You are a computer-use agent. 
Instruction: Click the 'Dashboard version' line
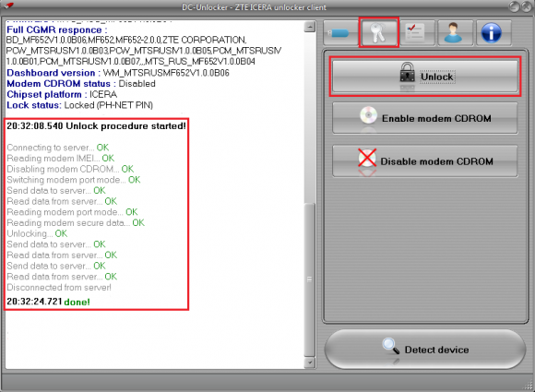tap(118, 73)
